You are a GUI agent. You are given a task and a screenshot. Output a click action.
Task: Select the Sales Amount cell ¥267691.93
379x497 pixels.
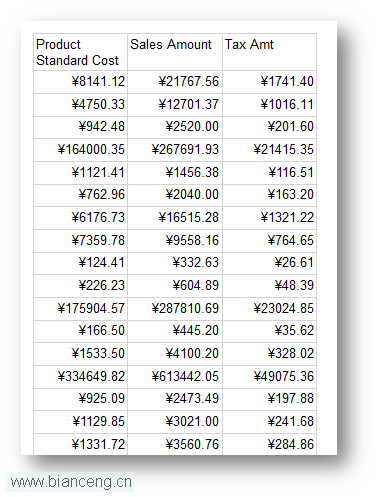[x=175, y=150]
